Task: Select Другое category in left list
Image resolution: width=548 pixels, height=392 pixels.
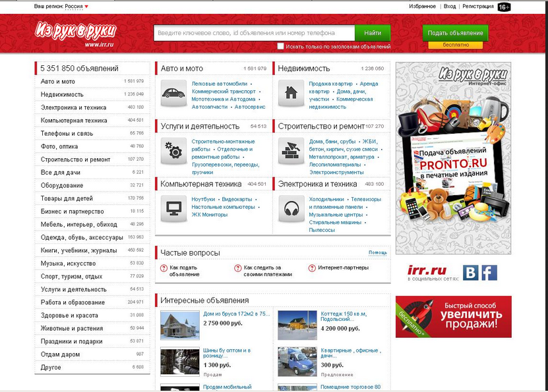Action: click(x=92, y=367)
